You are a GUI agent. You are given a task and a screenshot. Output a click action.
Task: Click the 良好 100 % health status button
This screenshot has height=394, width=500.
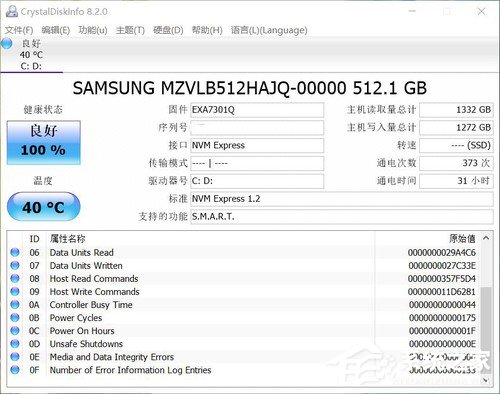[44, 142]
